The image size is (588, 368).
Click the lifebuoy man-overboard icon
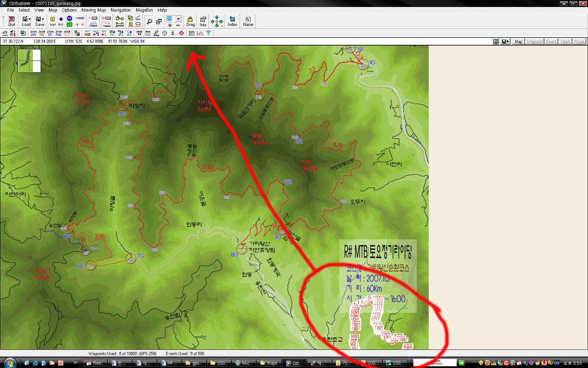pyautogui.click(x=181, y=33)
